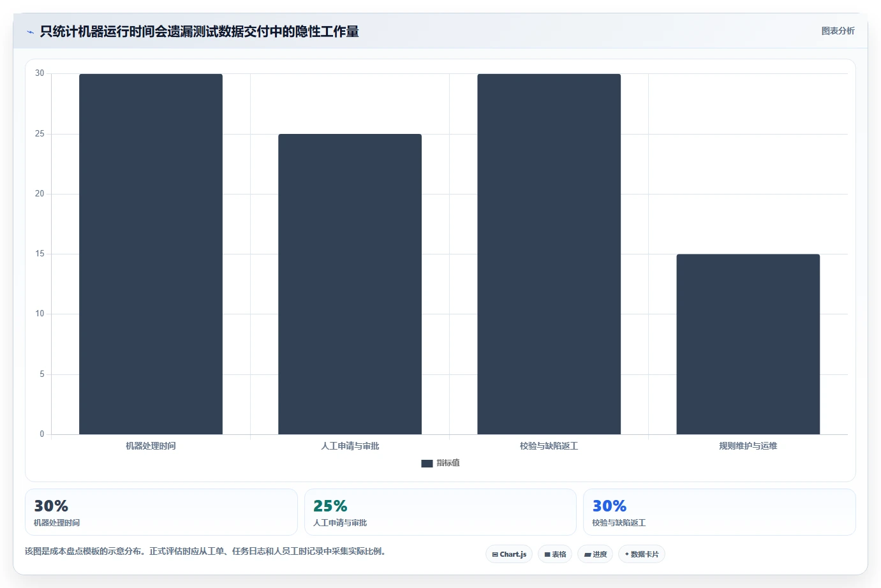Viewport: 881px width, 588px height.
Task: Click the y-axis value 0
Action: click(x=42, y=434)
